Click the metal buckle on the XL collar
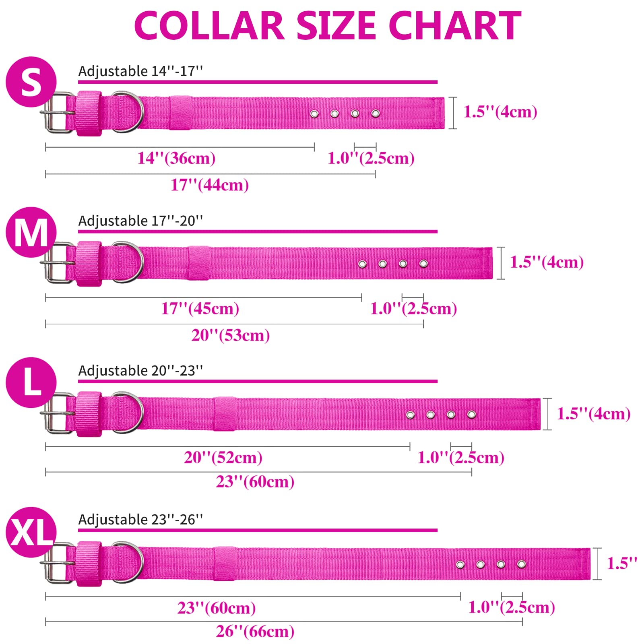644x644 pixels. 57,563
